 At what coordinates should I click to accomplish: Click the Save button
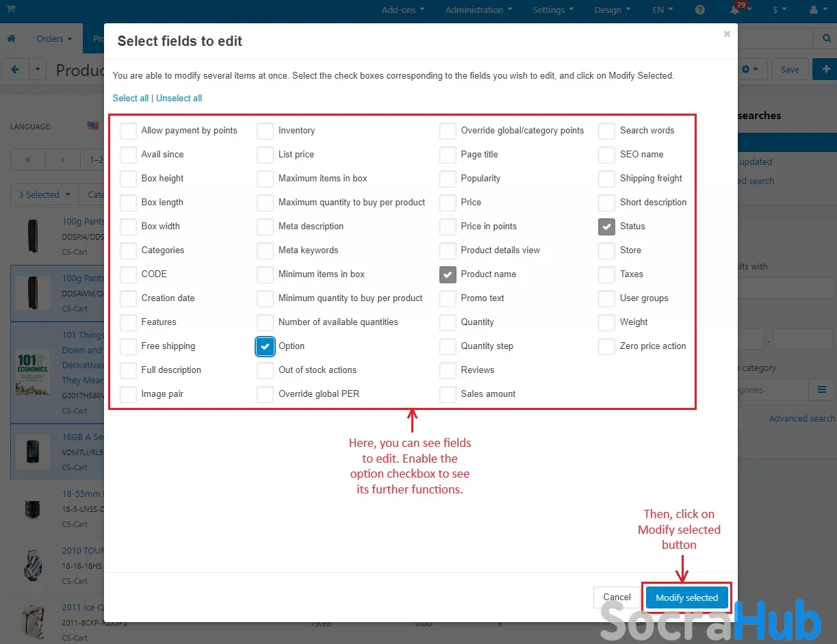(x=790, y=70)
